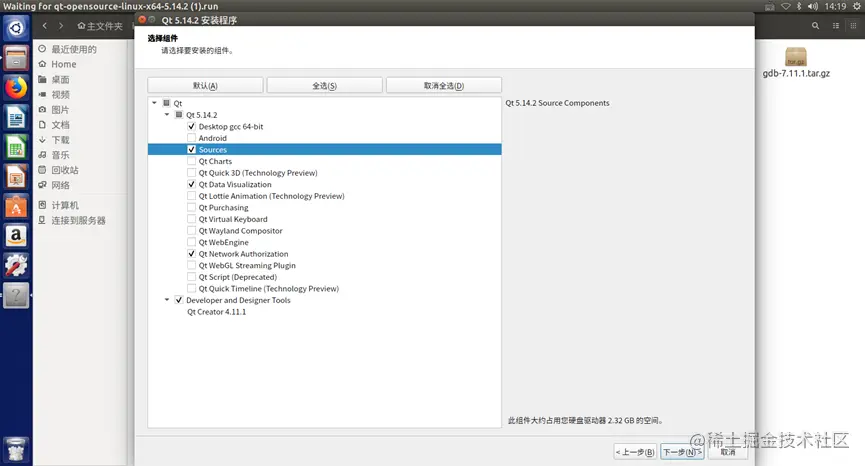Open LibreOffice Calc from dock

pos(16,147)
